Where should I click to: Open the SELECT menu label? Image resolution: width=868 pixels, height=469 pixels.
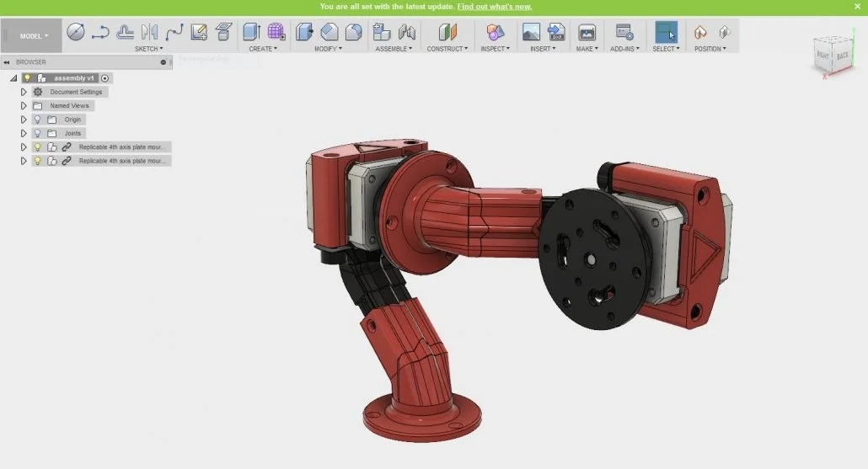(666, 49)
